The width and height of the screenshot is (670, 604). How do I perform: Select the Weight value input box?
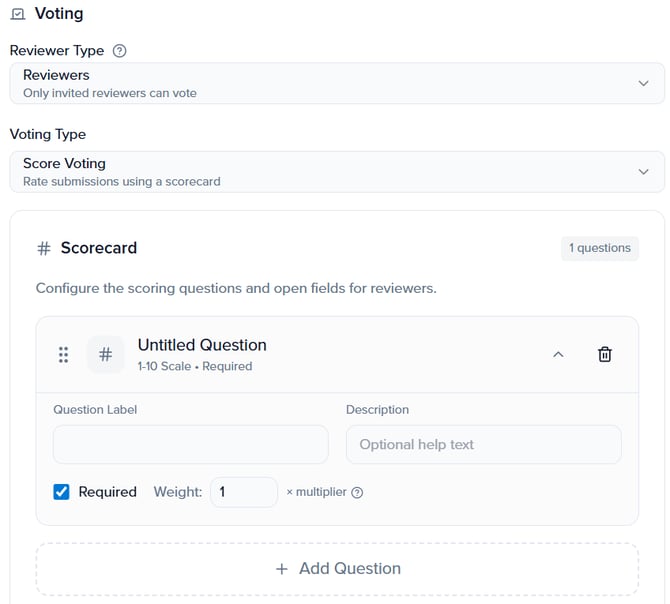243,492
